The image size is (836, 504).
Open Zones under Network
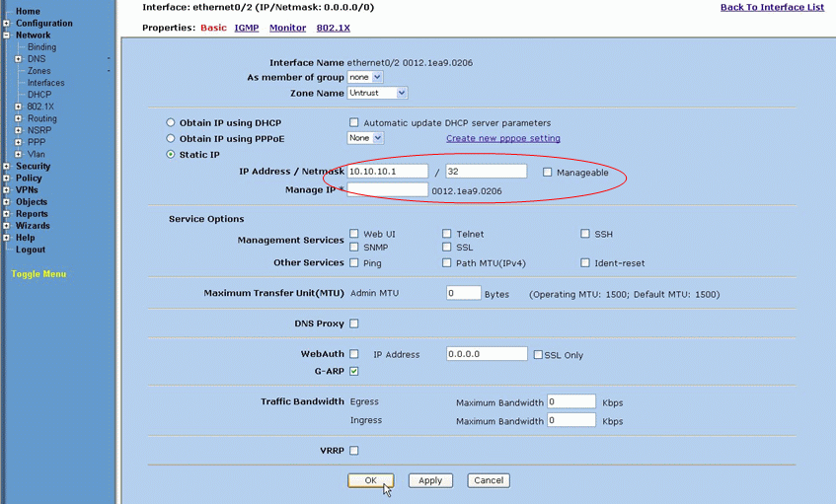click(38, 71)
